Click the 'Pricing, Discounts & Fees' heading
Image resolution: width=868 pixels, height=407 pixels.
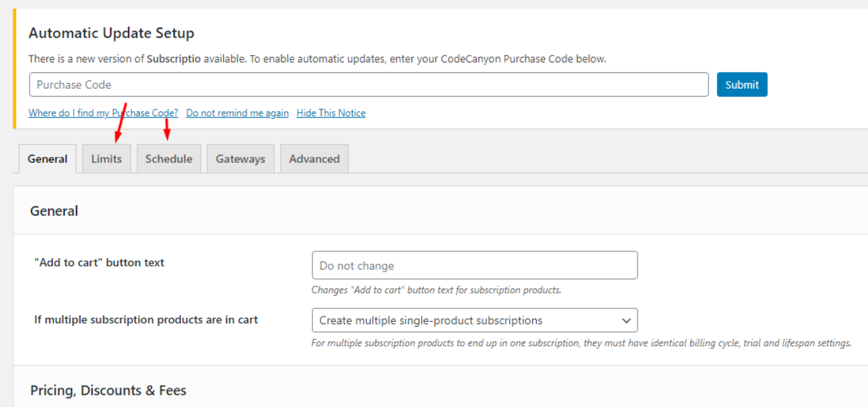pos(108,390)
